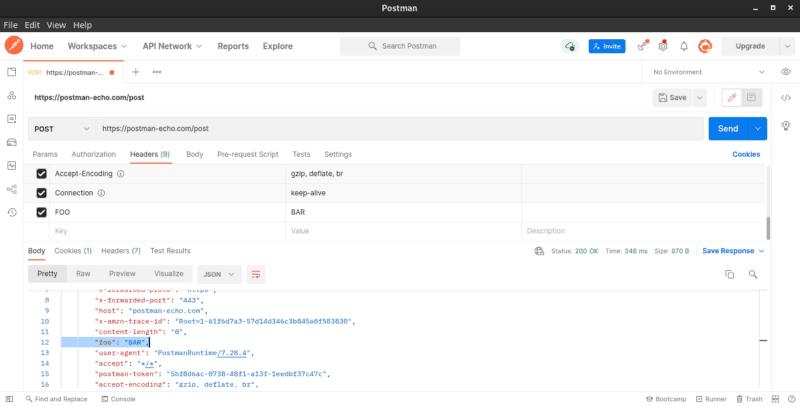Image resolution: width=800 pixels, height=406 pixels.
Task: Open the View menu
Action: click(x=57, y=25)
